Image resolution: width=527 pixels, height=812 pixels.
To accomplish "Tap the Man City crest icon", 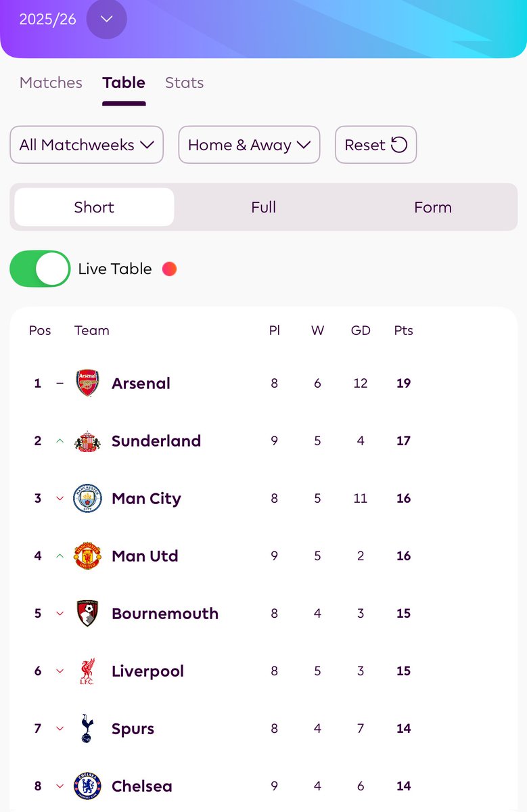I will 87,498.
